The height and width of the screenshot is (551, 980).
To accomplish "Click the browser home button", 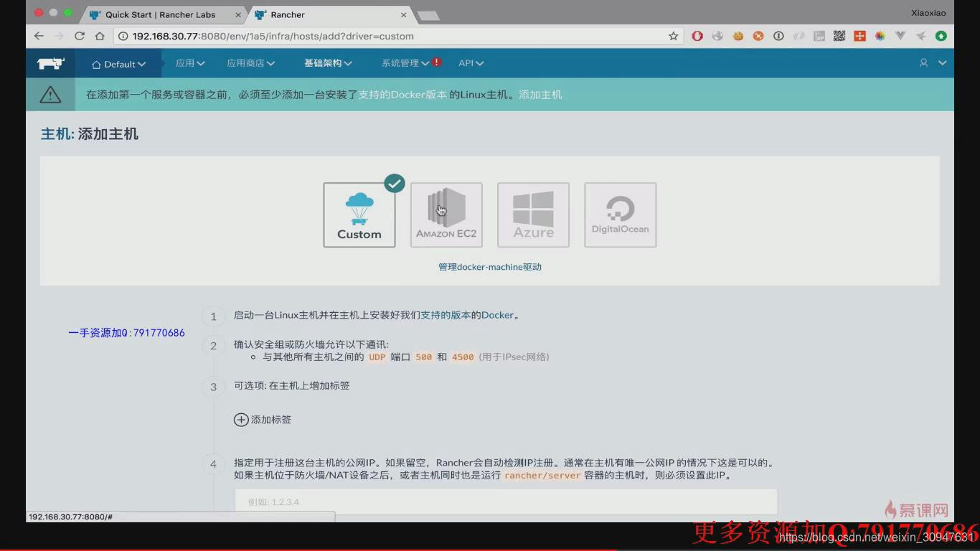I will coord(100,36).
